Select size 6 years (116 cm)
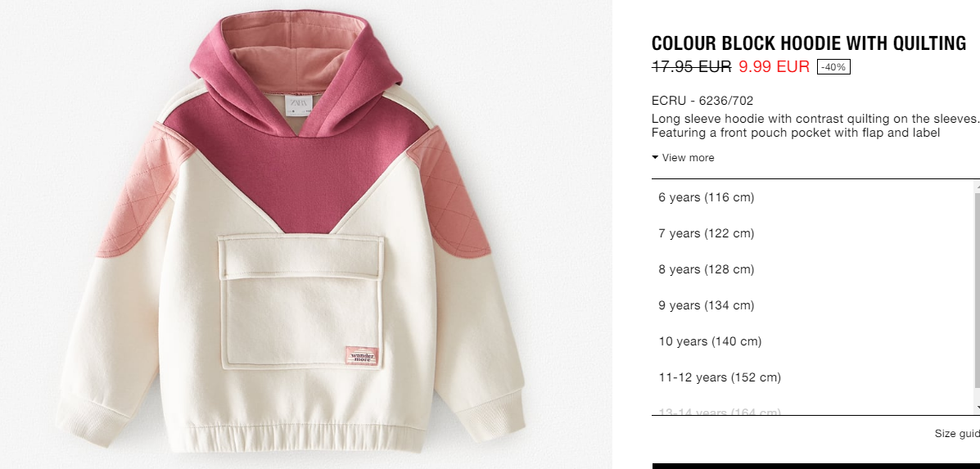The image size is (980, 469). 812,197
